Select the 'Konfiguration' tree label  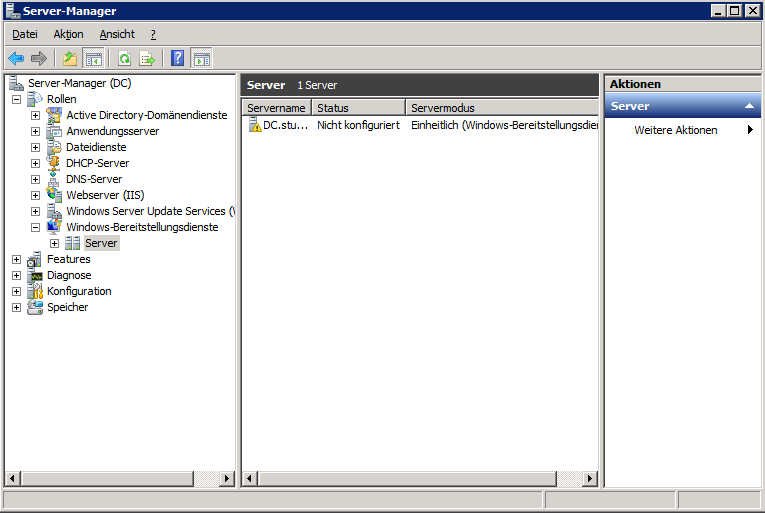click(79, 291)
